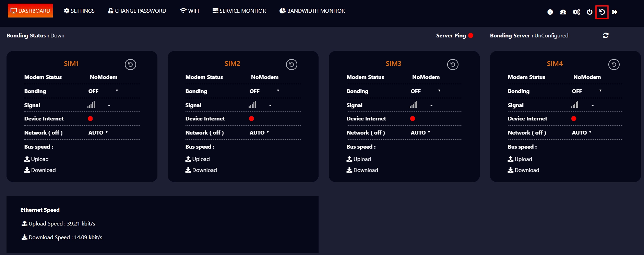Click the logout icon
The width and height of the screenshot is (644, 255).
(x=615, y=12)
